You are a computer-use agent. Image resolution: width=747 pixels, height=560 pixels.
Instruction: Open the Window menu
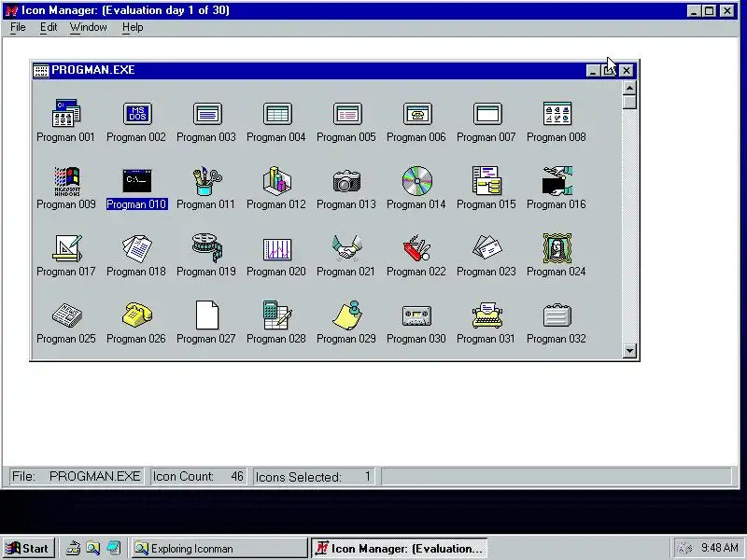click(x=89, y=27)
